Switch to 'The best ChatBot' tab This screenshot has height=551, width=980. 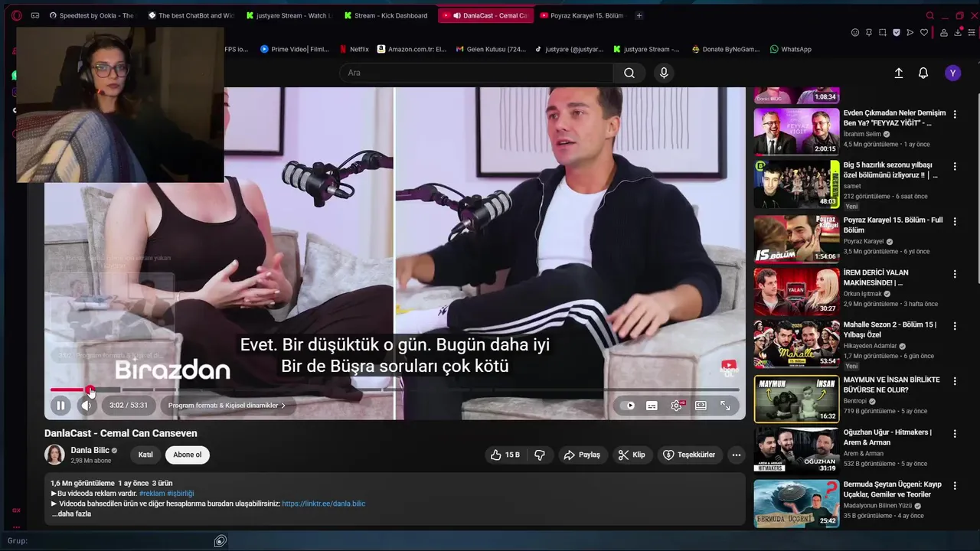191,15
